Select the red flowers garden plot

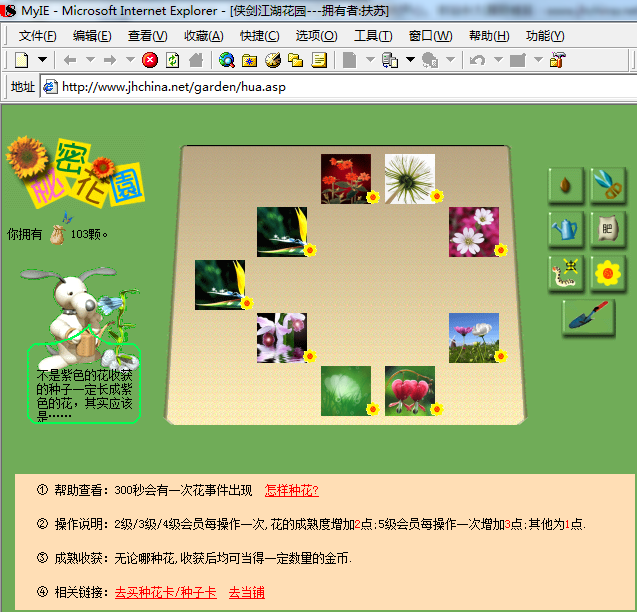coord(346,178)
